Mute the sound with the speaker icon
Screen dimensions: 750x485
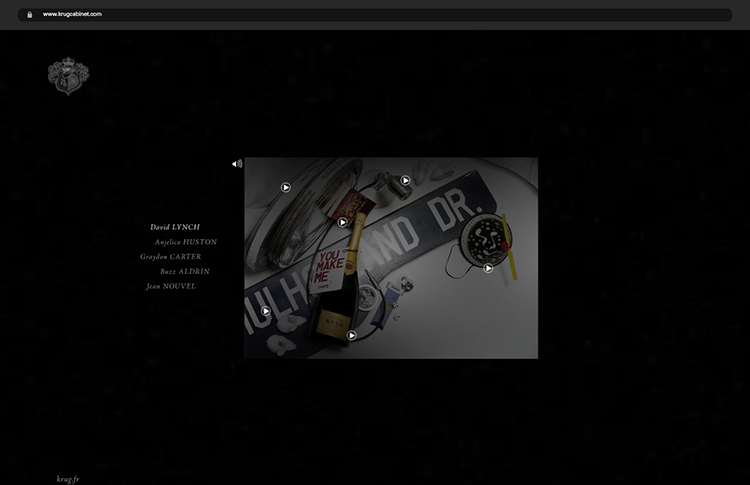pos(237,164)
